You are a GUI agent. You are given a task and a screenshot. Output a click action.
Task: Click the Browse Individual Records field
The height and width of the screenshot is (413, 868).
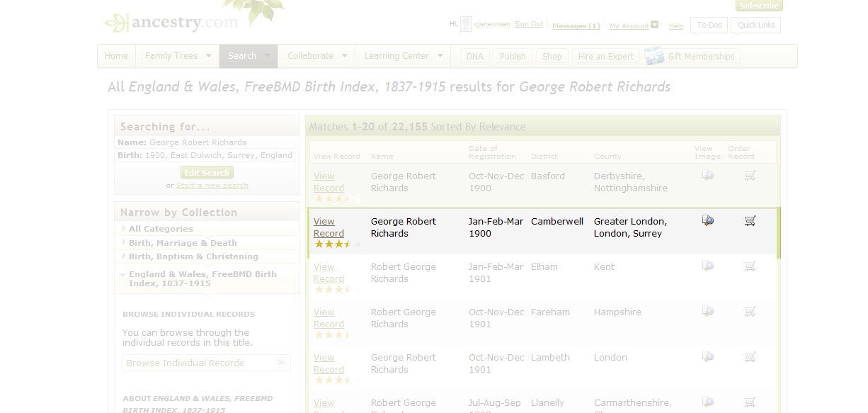point(206,363)
